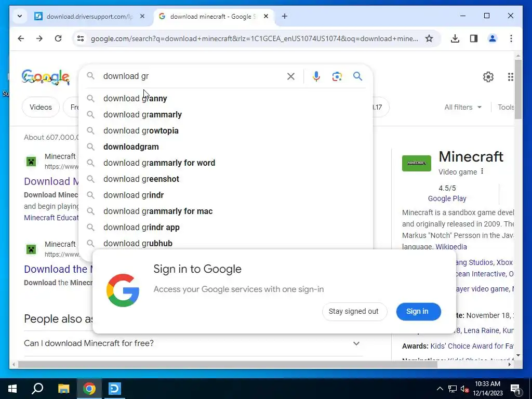Go forward with the forward arrow
The width and height of the screenshot is (532, 399).
click(39, 38)
